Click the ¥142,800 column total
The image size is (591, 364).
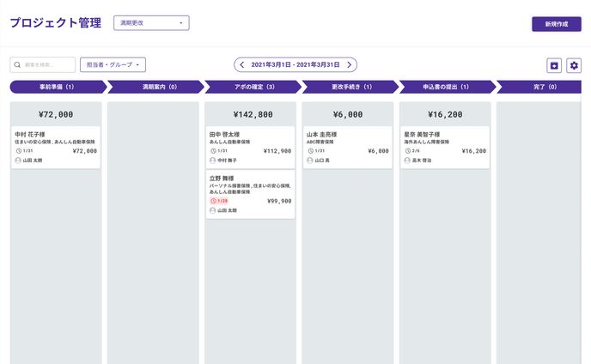[x=253, y=114]
